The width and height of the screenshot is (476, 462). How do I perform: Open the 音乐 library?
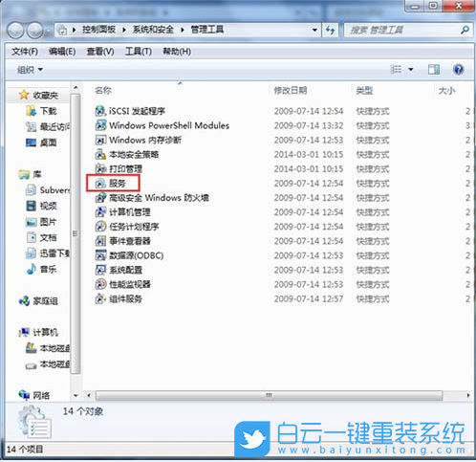pyautogui.click(x=41, y=269)
